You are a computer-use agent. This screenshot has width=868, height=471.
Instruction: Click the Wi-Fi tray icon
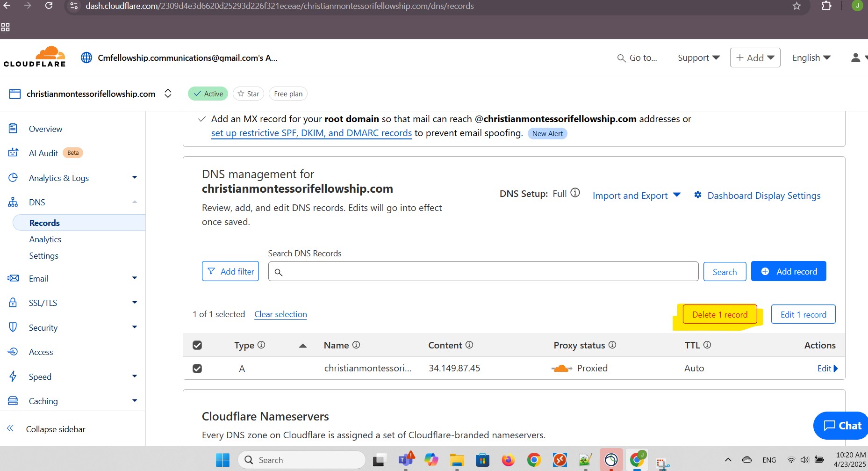791,460
